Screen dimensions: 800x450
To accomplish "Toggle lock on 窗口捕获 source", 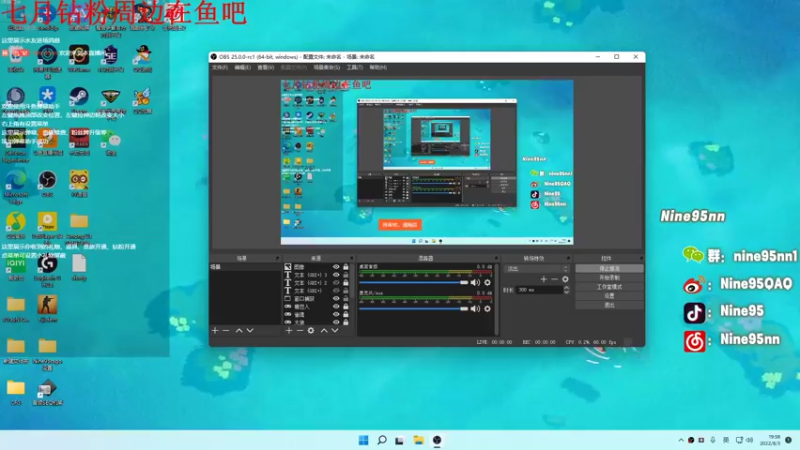I will click(346, 298).
